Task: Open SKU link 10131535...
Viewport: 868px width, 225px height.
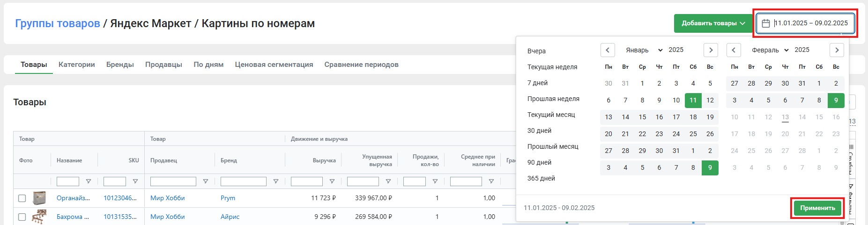Action: pyautogui.click(x=120, y=217)
